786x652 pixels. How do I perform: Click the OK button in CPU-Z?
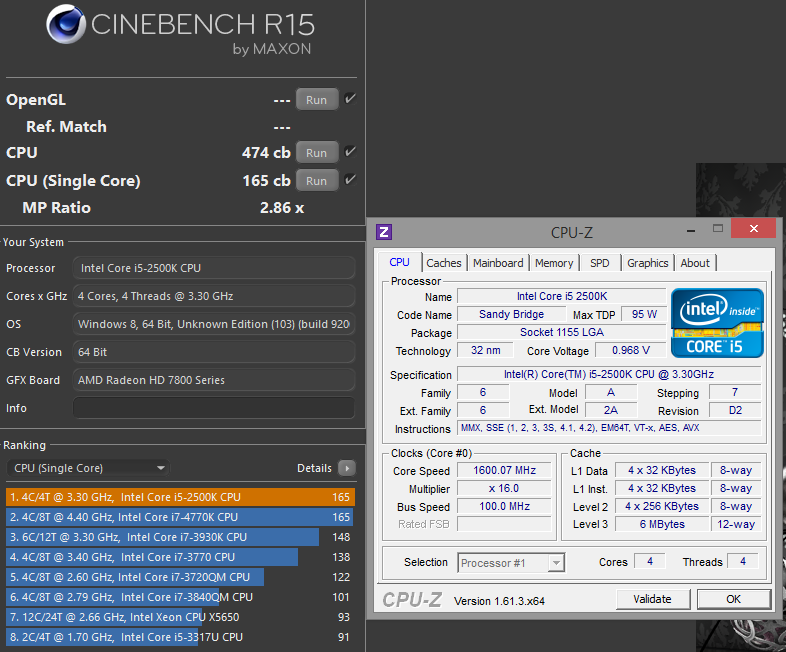(733, 599)
